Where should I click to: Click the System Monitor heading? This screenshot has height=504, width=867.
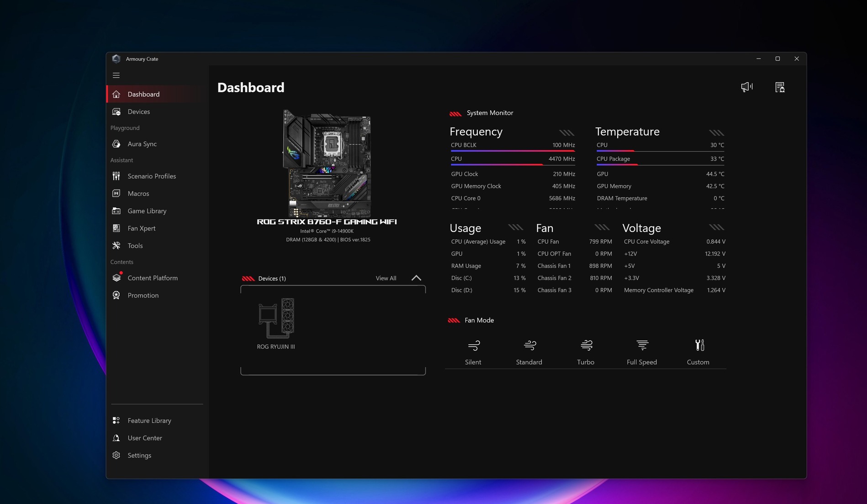pos(490,113)
